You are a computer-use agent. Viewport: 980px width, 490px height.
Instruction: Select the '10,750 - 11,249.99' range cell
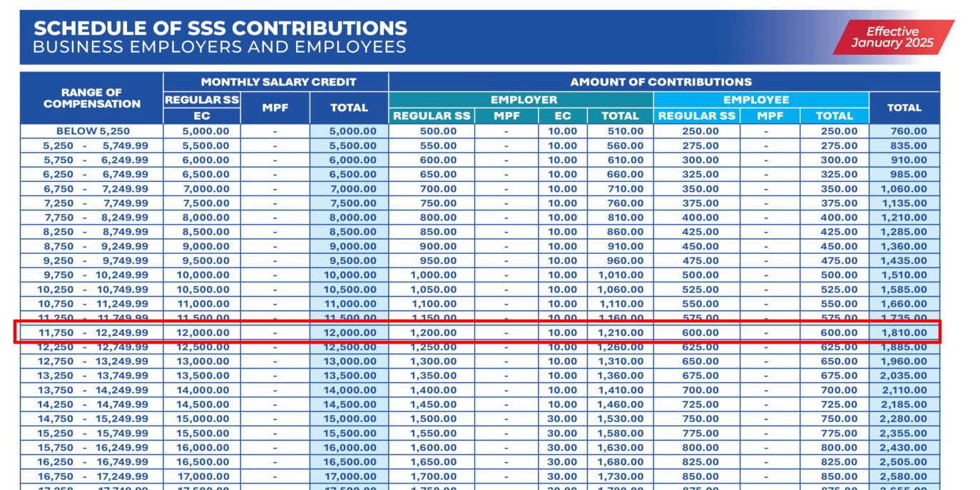tap(92, 304)
